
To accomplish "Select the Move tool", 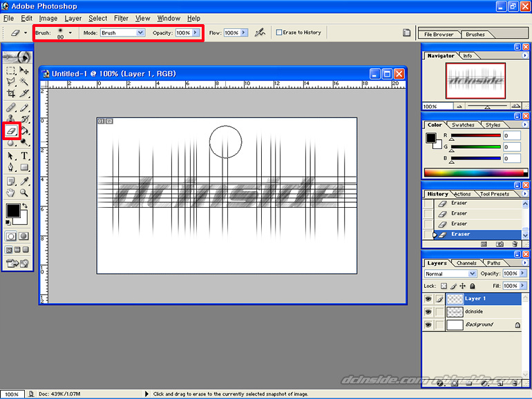I will (x=23, y=70).
